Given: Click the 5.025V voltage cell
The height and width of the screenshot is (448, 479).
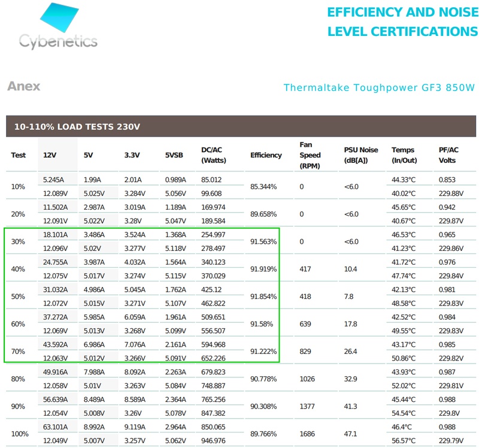Looking at the screenshot, I should pos(94,193).
